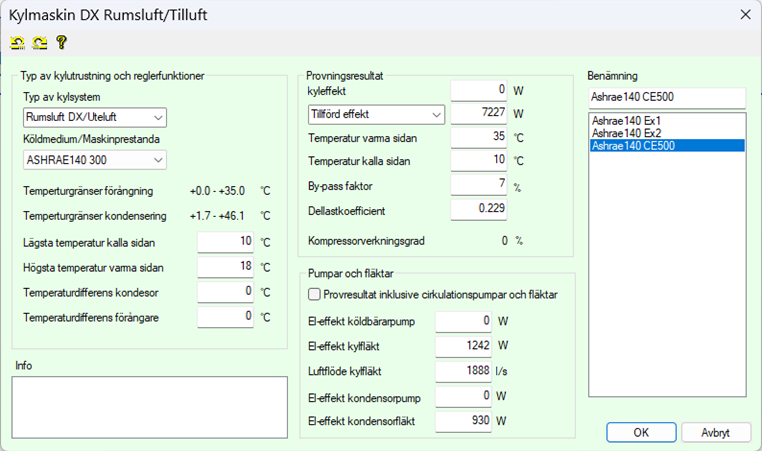The height and width of the screenshot is (451, 762).
Task: Open the Tillförd effekt dropdown
Action: (x=376, y=113)
